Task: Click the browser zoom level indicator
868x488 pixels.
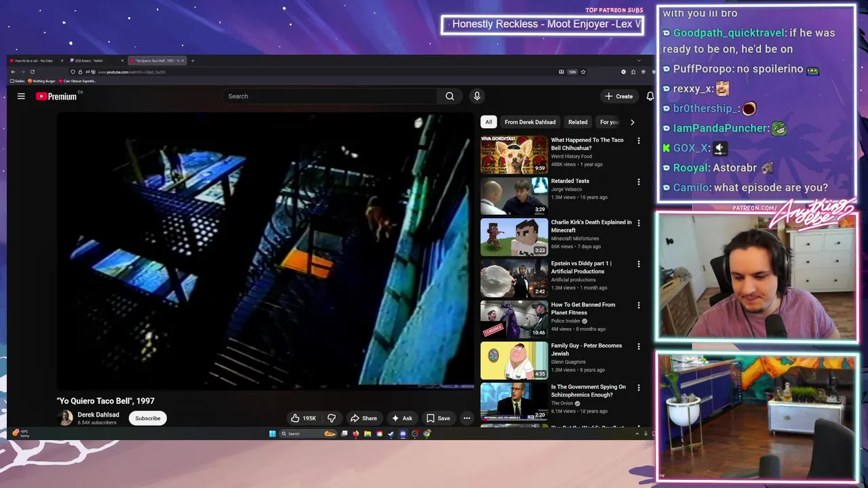Action: coord(572,72)
